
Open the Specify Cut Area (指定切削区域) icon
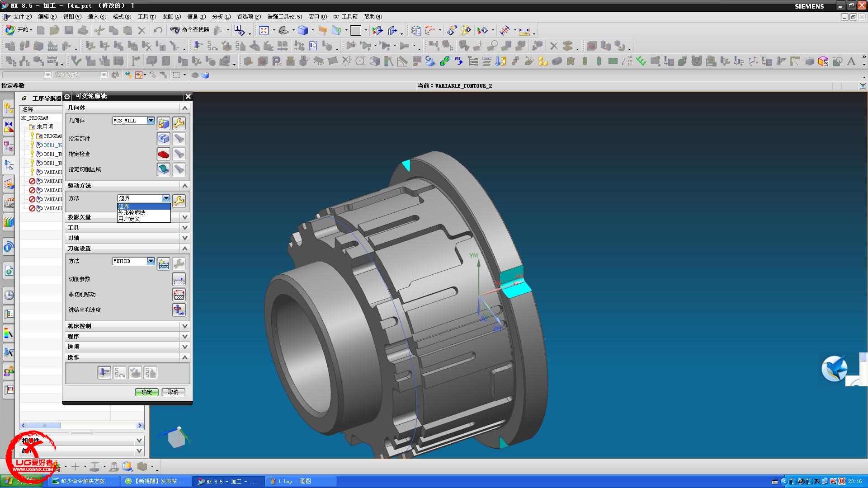pyautogui.click(x=164, y=169)
